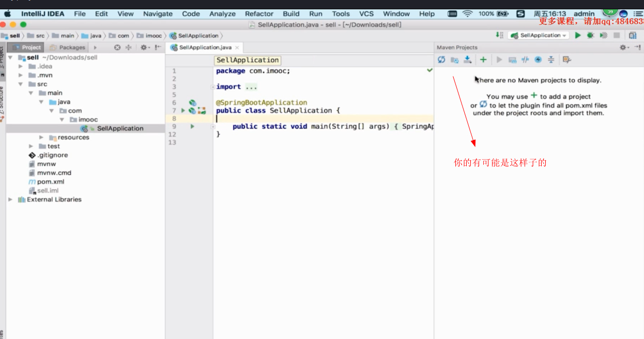Show more Project view tabs arrow
Image resolution: width=644 pixels, height=339 pixels.
95,48
